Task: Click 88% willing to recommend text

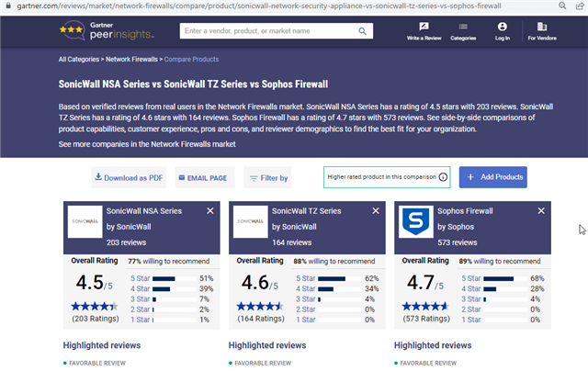Action: pos(334,261)
